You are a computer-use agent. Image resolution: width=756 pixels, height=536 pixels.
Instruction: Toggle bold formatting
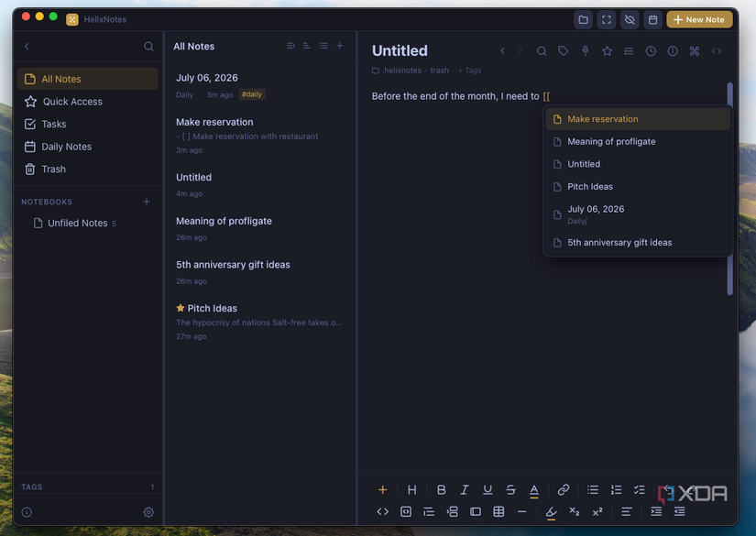click(x=441, y=489)
